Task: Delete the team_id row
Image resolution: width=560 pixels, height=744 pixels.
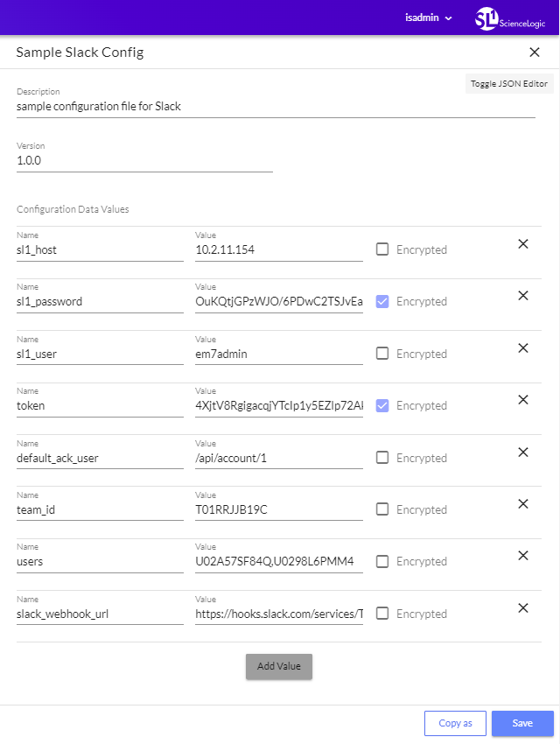Action: tap(522, 504)
